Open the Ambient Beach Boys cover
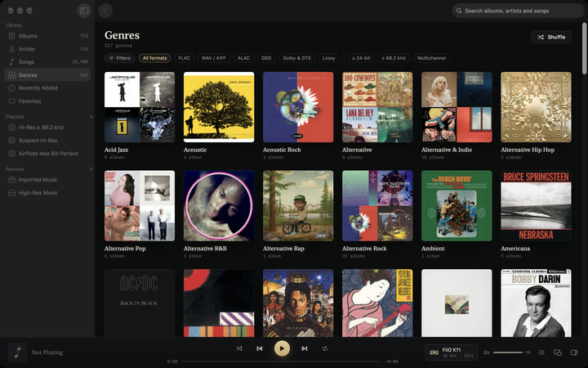This screenshot has height=368, width=588. [x=457, y=206]
